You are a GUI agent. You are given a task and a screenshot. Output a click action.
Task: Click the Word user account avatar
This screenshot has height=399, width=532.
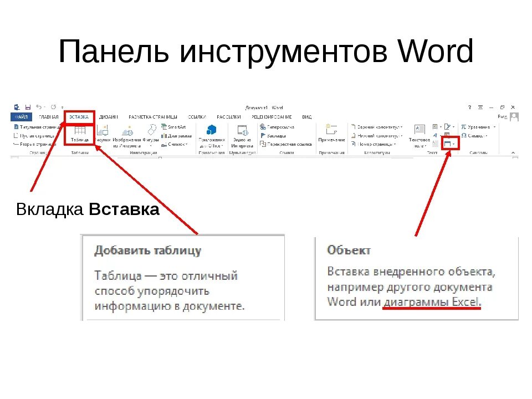[514, 116]
